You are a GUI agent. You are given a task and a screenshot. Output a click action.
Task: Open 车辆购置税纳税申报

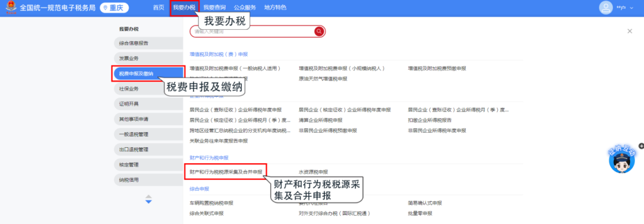click(x=211, y=203)
